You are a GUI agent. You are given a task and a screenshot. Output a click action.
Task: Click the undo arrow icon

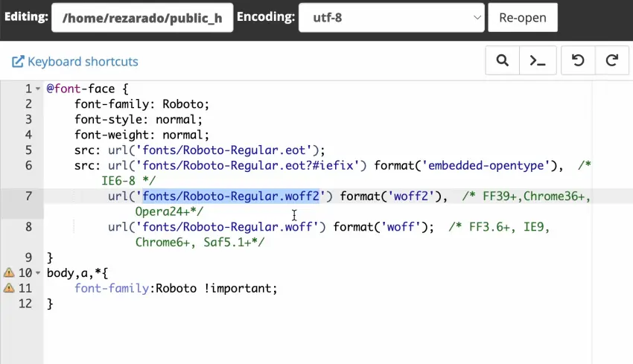(578, 61)
